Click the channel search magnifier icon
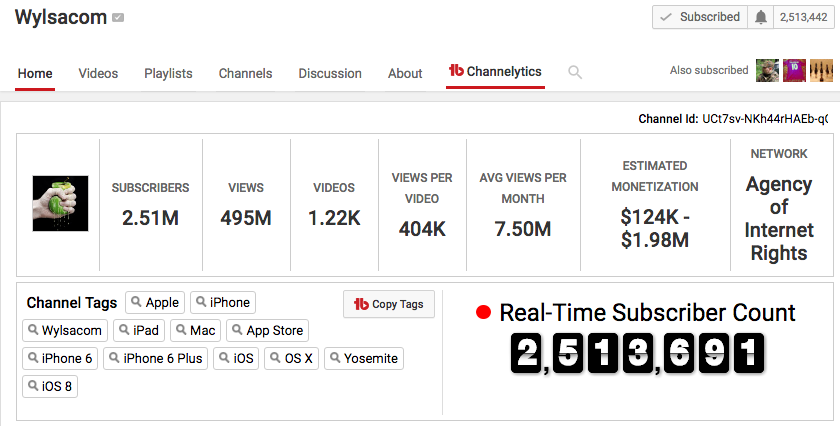 coord(575,72)
